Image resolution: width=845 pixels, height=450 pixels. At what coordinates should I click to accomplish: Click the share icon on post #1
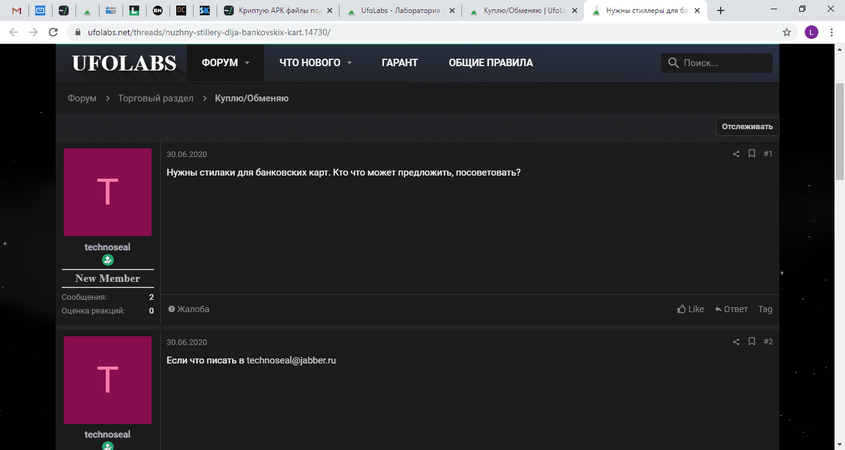(x=736, y=154)
